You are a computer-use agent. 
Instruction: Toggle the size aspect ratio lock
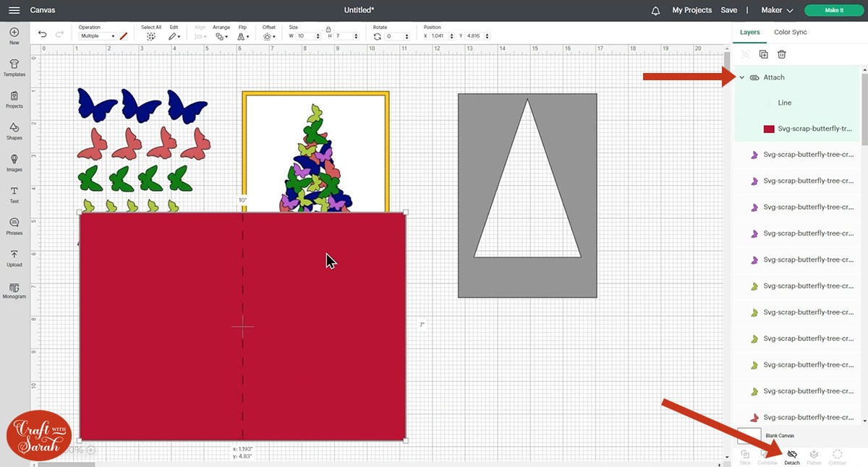(328, 28)
